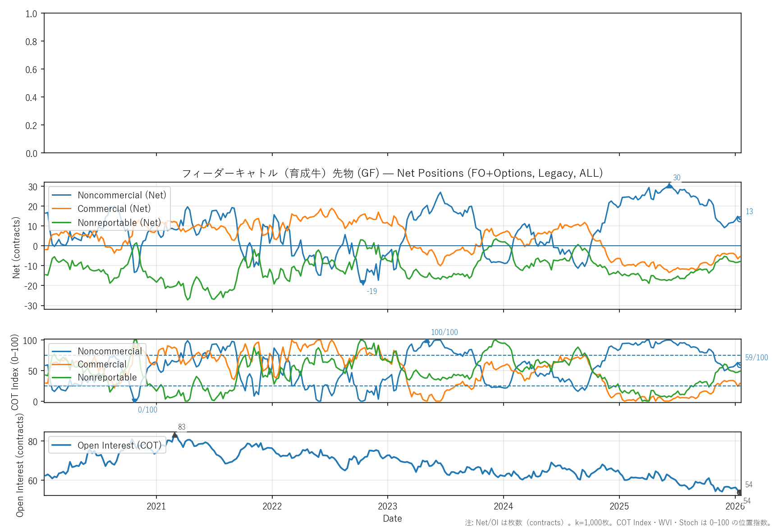Click the 59/100 annotation text
The height and width of the screenshot is (532, 779).
click(756, 358)
